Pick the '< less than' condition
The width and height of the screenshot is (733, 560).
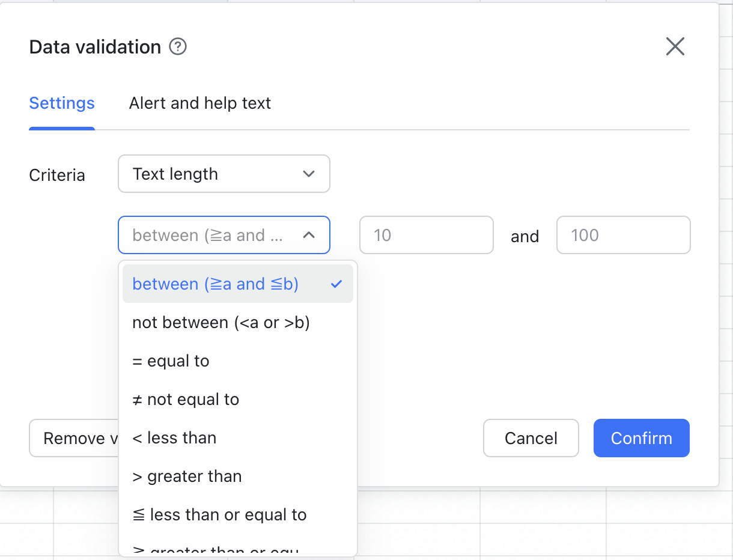(174, 437)
